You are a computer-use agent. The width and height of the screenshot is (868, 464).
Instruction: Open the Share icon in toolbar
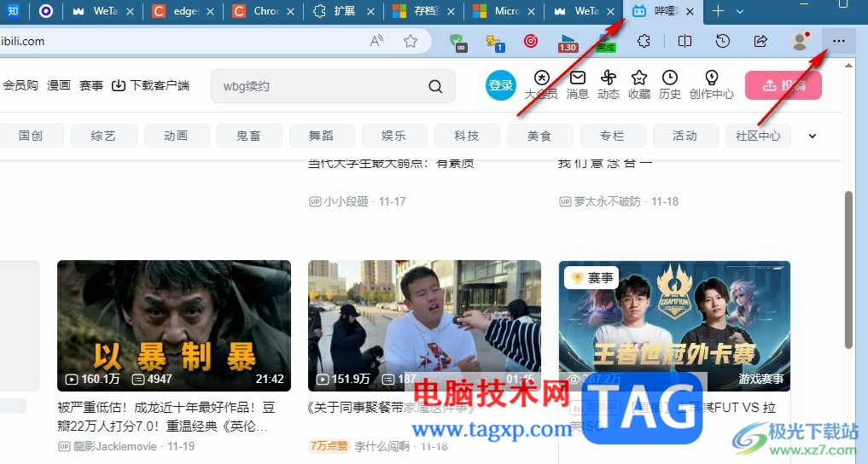760,41
